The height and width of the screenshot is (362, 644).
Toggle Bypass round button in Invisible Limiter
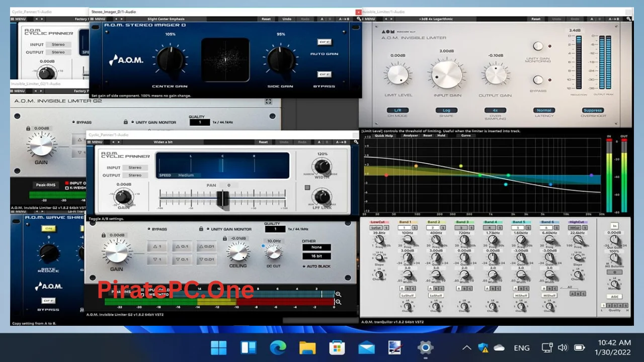point(538,79)
